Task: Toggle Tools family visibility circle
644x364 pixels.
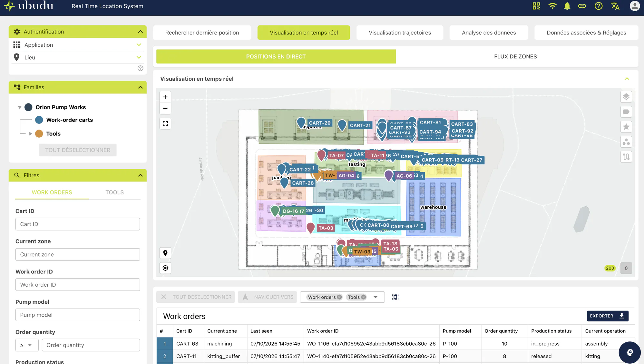Action: coord(39,134)
